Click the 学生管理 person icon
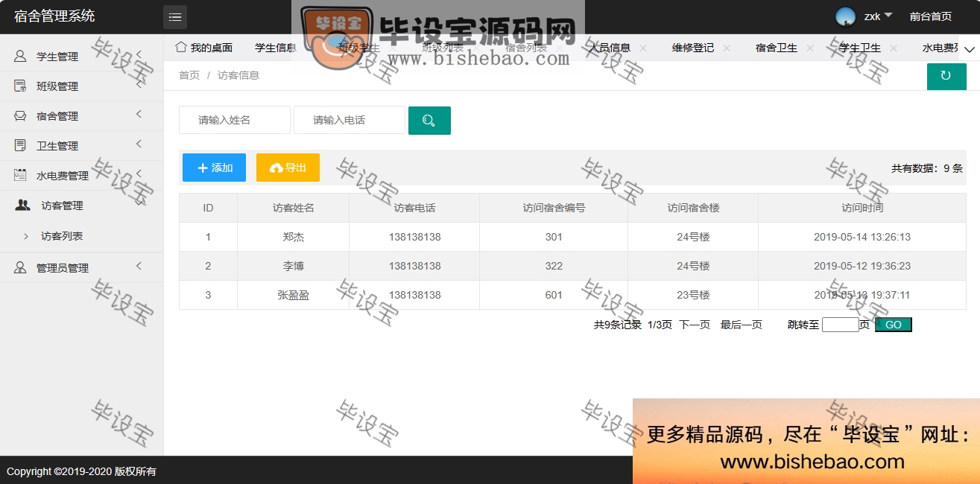The image size is (980, 484). point(20,56)
